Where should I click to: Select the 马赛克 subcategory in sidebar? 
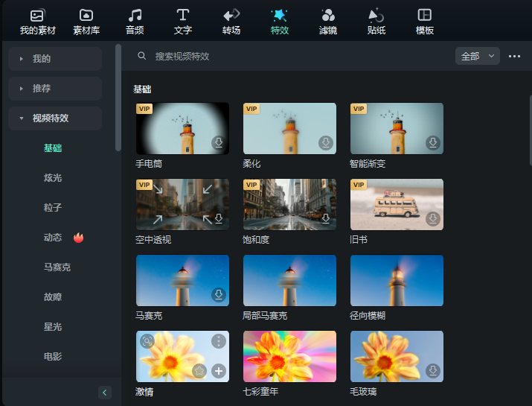tap(57, 267)
